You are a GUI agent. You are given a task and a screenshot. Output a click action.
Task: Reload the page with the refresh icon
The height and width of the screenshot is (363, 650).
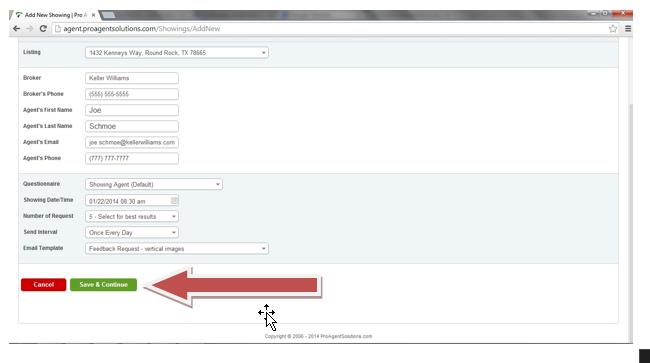(x=43, y=29)
